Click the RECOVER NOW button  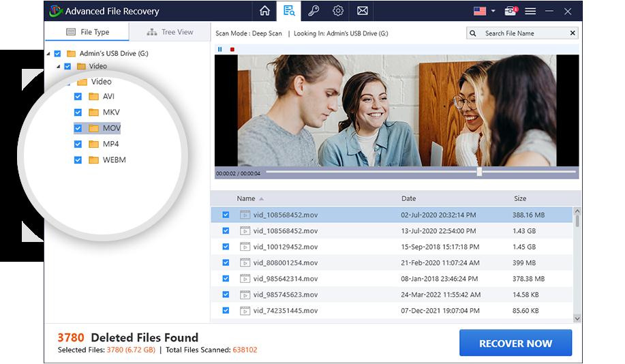click(515, 344)
